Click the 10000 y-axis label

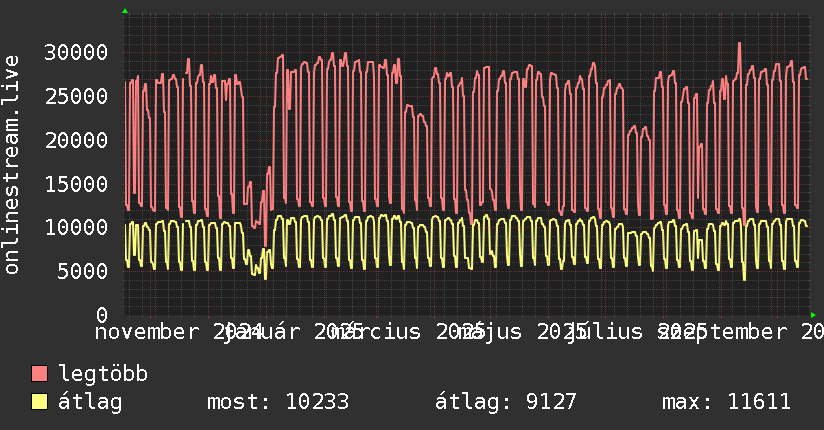pos(76,228)
